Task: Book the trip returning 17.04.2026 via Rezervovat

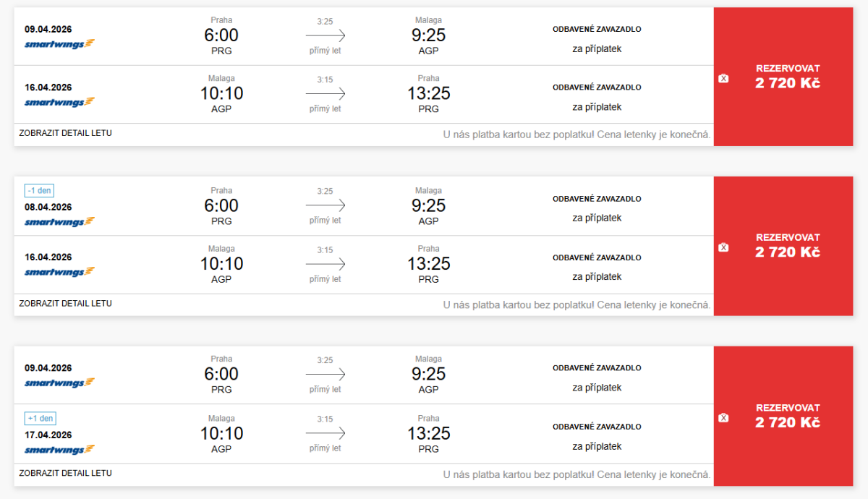Action: tap(788, 416)
